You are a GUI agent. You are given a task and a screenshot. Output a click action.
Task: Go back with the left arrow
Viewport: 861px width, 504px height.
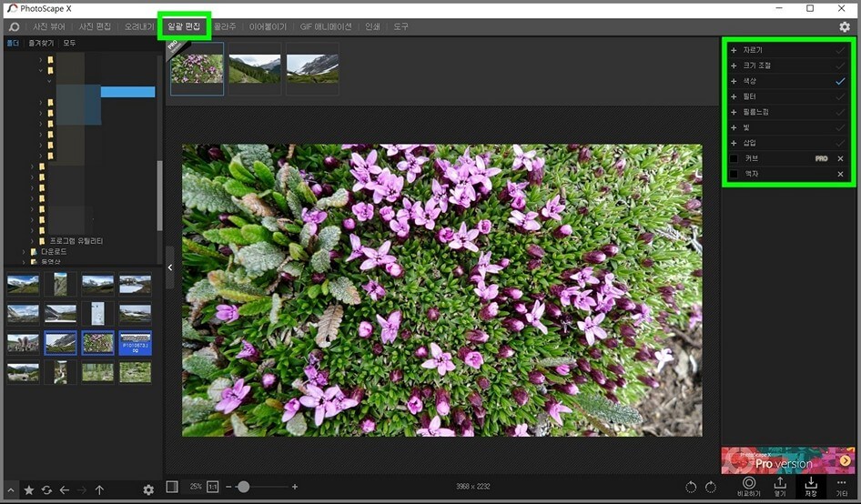(x=65, y=489)
